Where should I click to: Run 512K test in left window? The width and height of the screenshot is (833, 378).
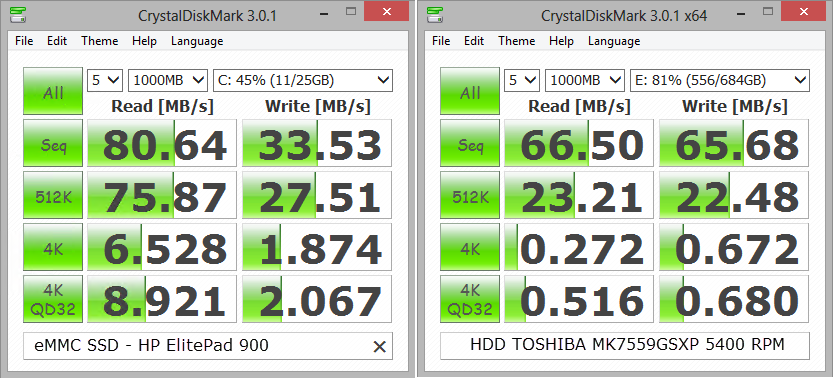pyautogui.click(x=53, y=195)
